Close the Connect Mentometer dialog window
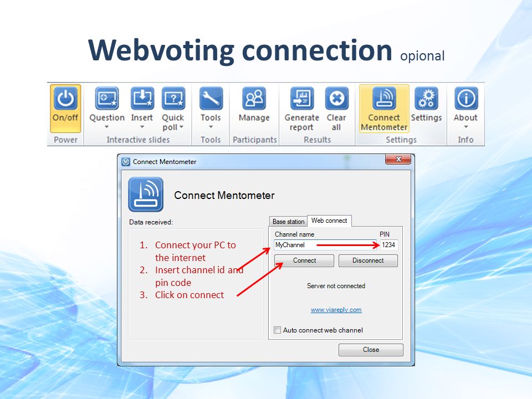532x399 pixels. click(x=398, y=159)
